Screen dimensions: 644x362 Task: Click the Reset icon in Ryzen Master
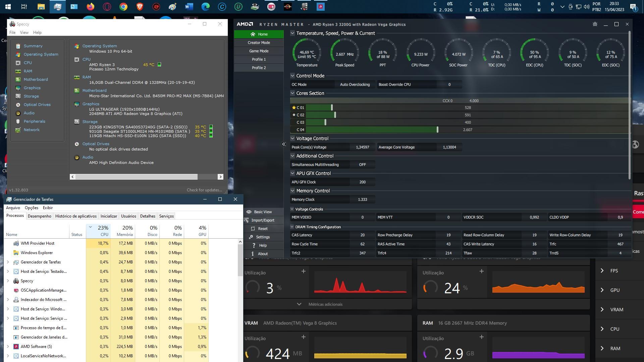pos(253,229)
